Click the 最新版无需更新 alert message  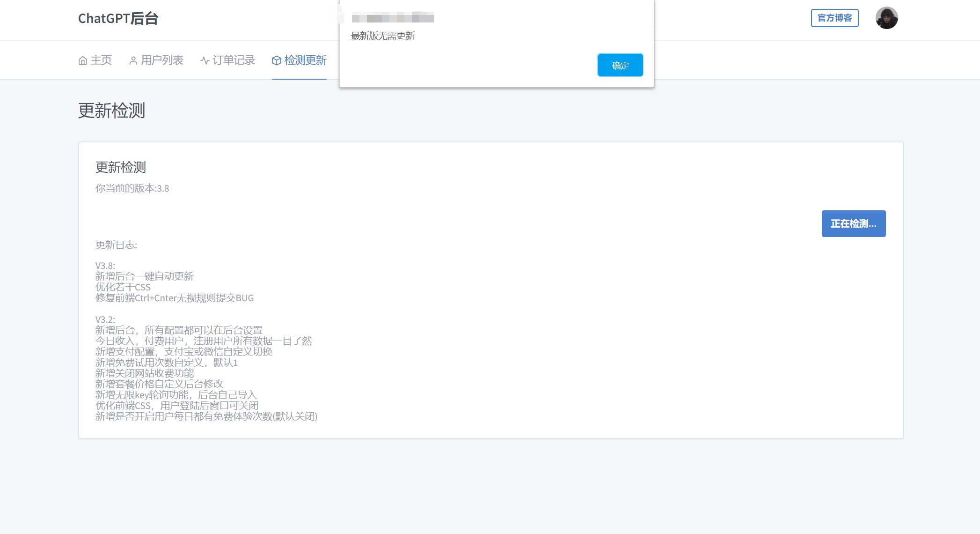pyautogui.click(x=383, y=36)
